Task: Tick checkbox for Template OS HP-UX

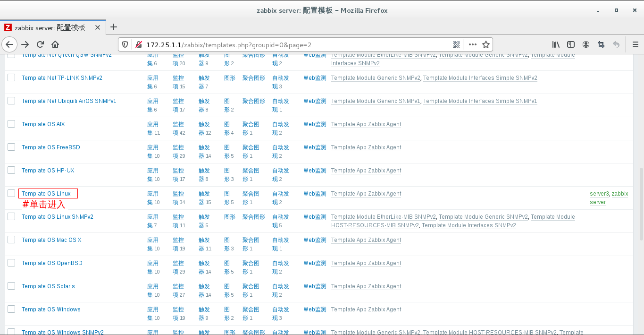Action: pyautogui.click(x=11, y=170)
